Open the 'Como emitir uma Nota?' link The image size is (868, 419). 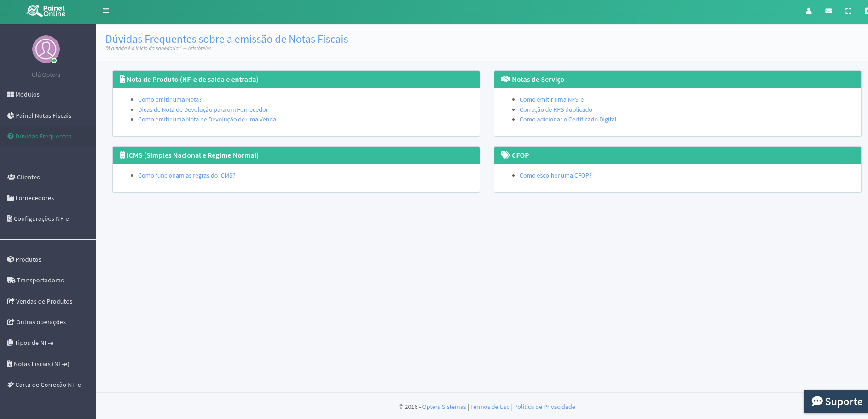pyautogui.click(x=170, y=100)
